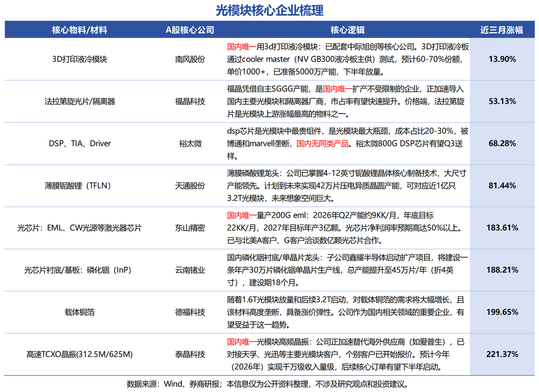Click the 53.13% value
Viewport: 539px width, 392px height.
502,101
